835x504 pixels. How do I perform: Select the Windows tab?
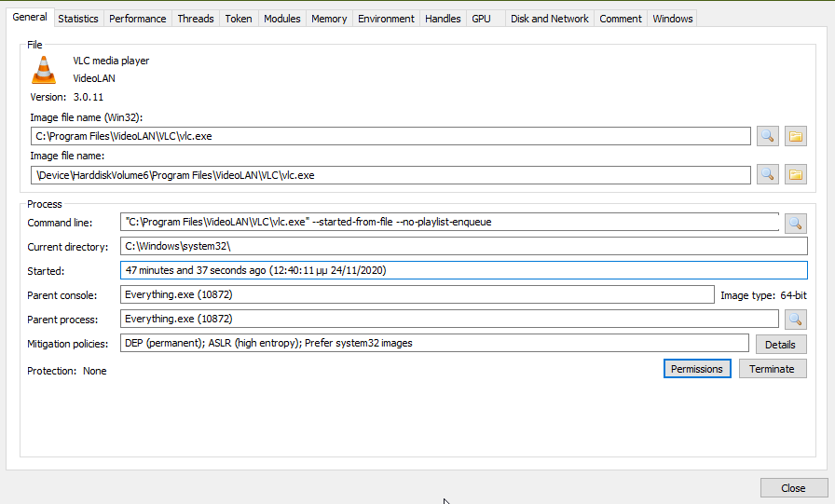pyautogui.click(x=673, y=19)
